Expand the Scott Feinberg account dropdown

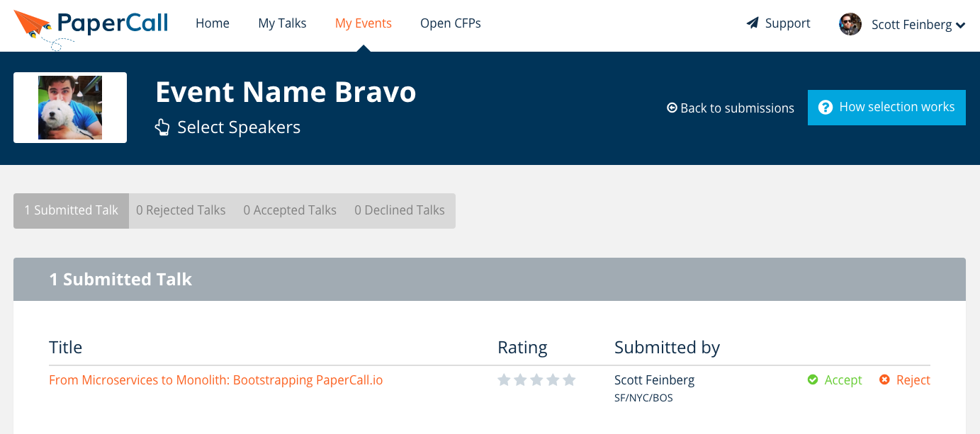(x=960, y=25)
